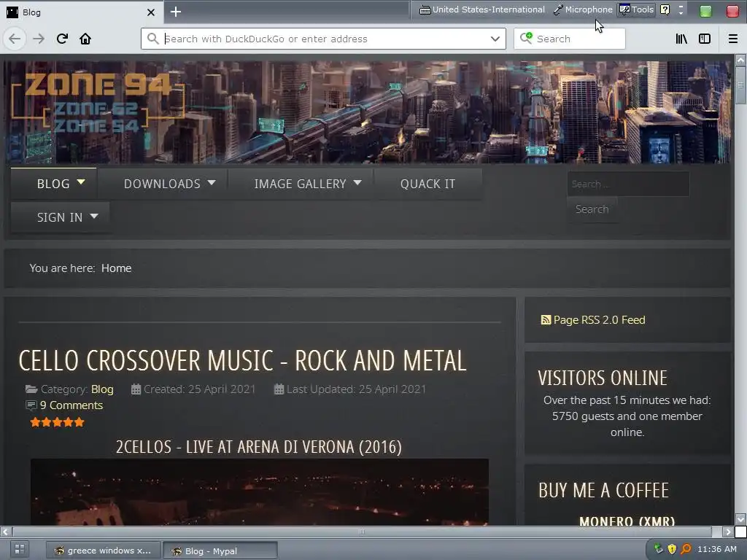Viewport: 747px width, 560px height.
Task: Click the horizontal scrollbar right arrow
Action: (728, 532)
